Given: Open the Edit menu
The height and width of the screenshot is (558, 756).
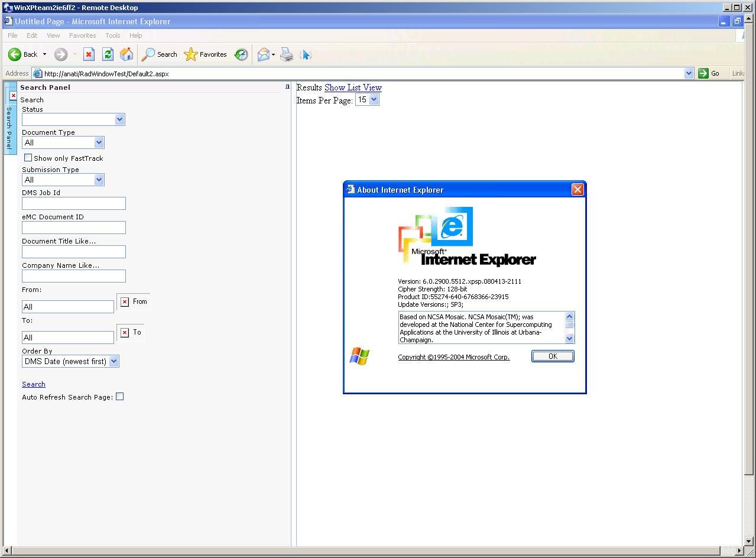Looking at the screenshot, I should pos(32,35).
